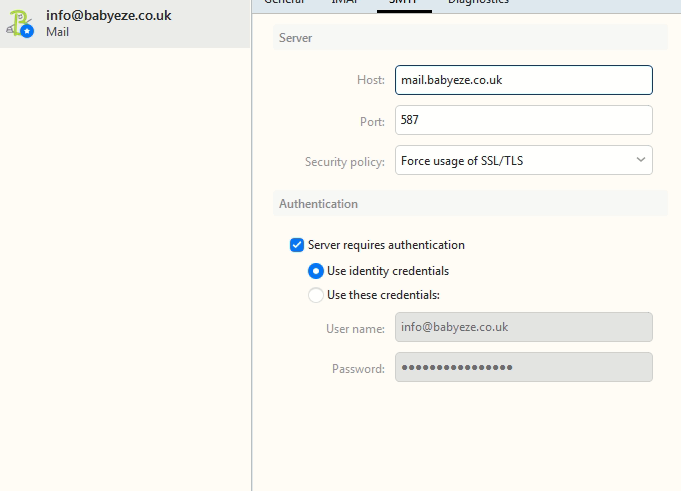Click the Security policy label
The height and width of the screenshot is (491, 681).
pos(344,161)
